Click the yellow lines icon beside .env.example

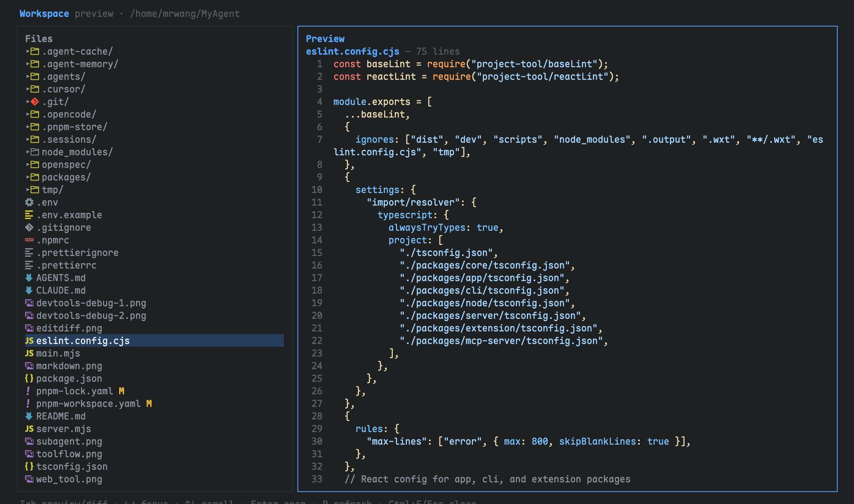click(29, 215)
